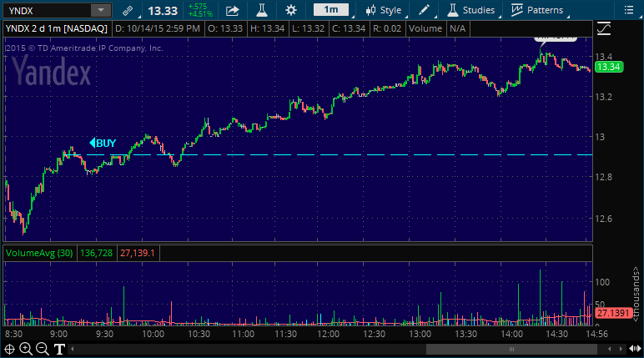The image size is (644, 358).
Task: Click the Volume header label
Action: (x=425, y=28)
